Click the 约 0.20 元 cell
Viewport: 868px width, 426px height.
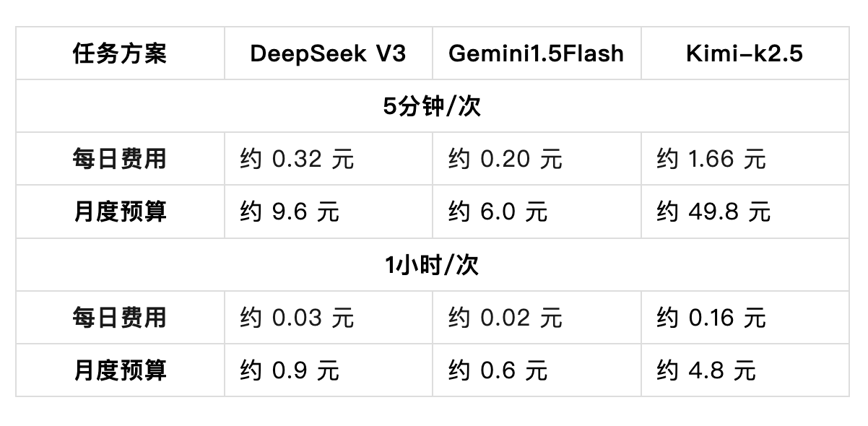[505, 159]
